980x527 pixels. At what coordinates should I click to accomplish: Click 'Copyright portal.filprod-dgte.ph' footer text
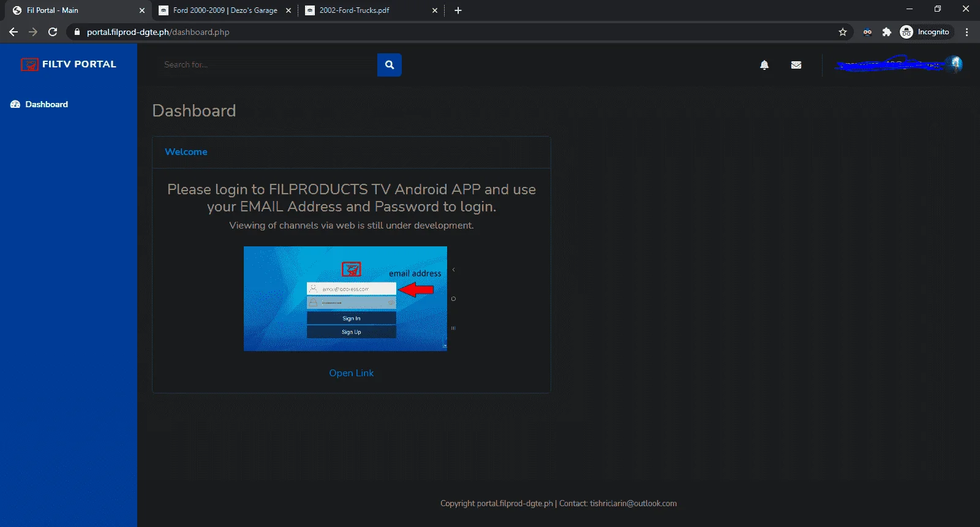coord(497,504)
